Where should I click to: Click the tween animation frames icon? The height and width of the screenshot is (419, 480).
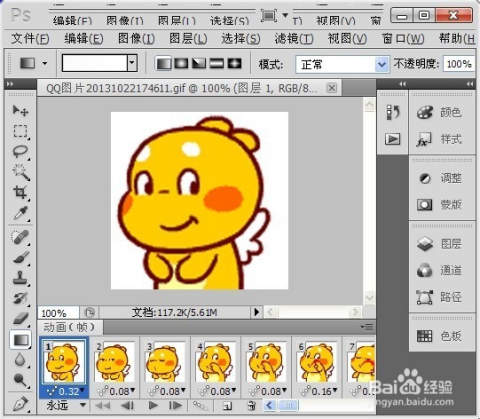click(x=200, y=406)
